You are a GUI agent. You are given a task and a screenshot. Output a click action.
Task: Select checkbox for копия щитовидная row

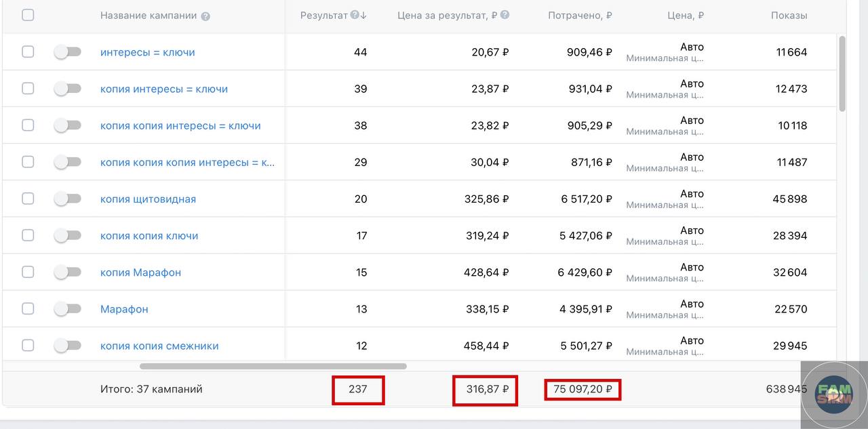pyautogui.click(x=28, y=199)
